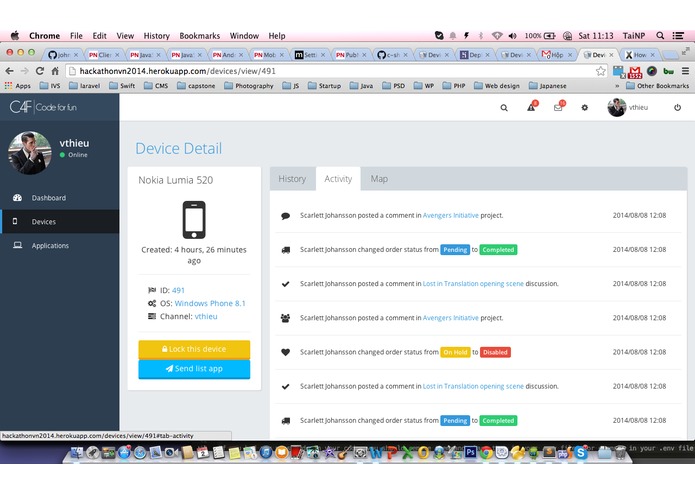Open the Windows Phone 8.1 link
Screen dimensions: 695x494
[x=210, y=303]
